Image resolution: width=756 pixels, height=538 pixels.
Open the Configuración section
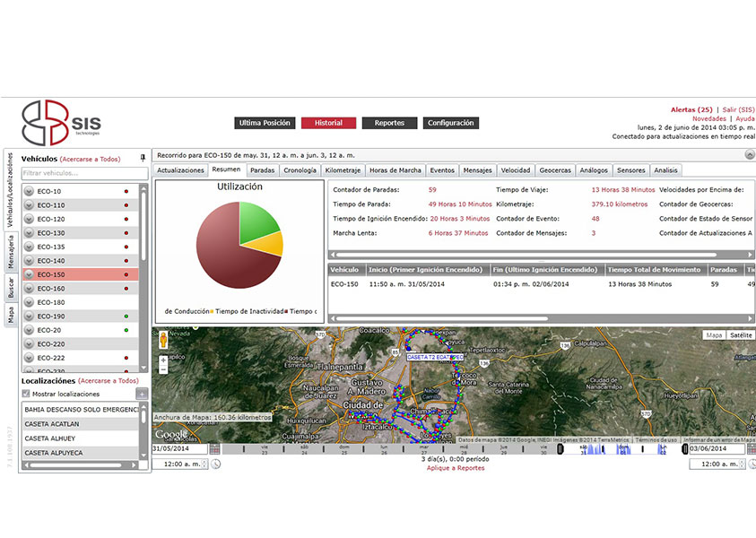(451, 123)
